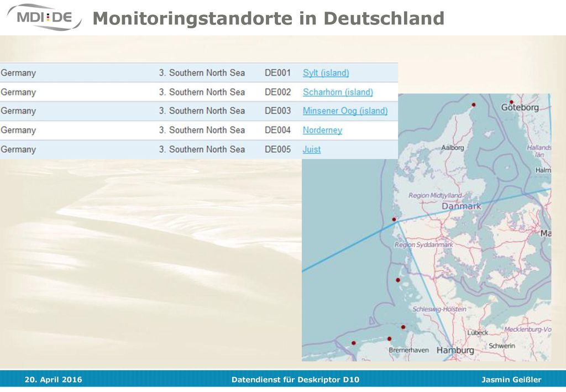Click the slide title 'Monitoringstandorte in Deutschland'
The width and height of the screenshot is (566, 392).
tap(269, 18)
